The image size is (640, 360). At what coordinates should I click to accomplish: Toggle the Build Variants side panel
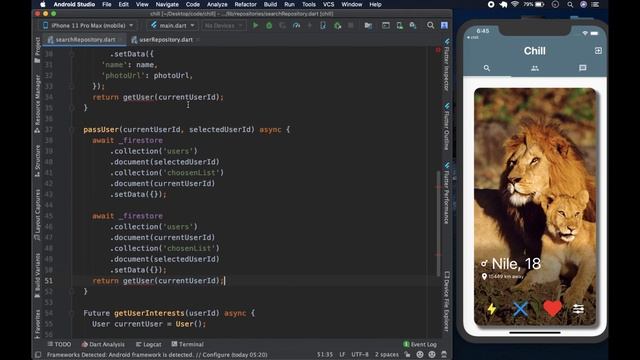(x=38, y=275)
